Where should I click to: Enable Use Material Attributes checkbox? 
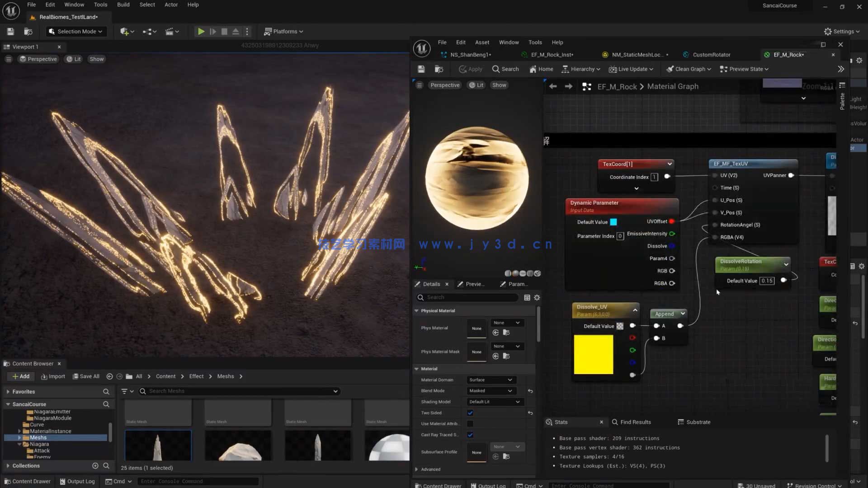470,424
